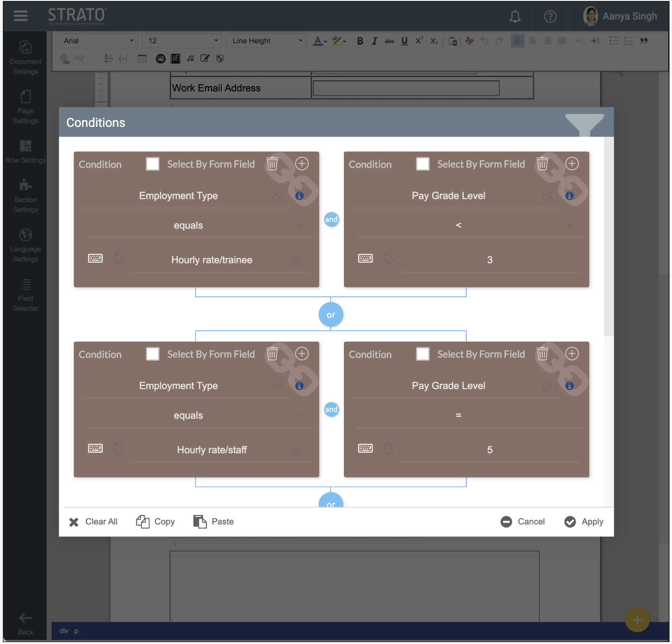Expand operator dropdown for Pay Grade = 5
Viewport: 672px width, 644px height.
(570, 415)
